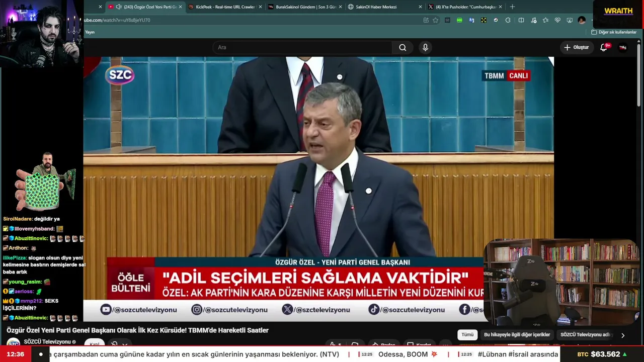Click the young_rasim username in chat

tap(25, 282)
